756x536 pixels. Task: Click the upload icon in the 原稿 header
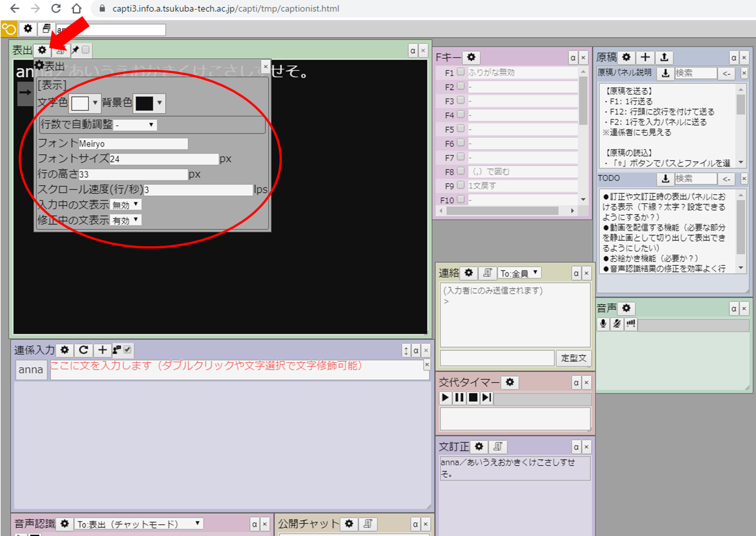[664, 57]
